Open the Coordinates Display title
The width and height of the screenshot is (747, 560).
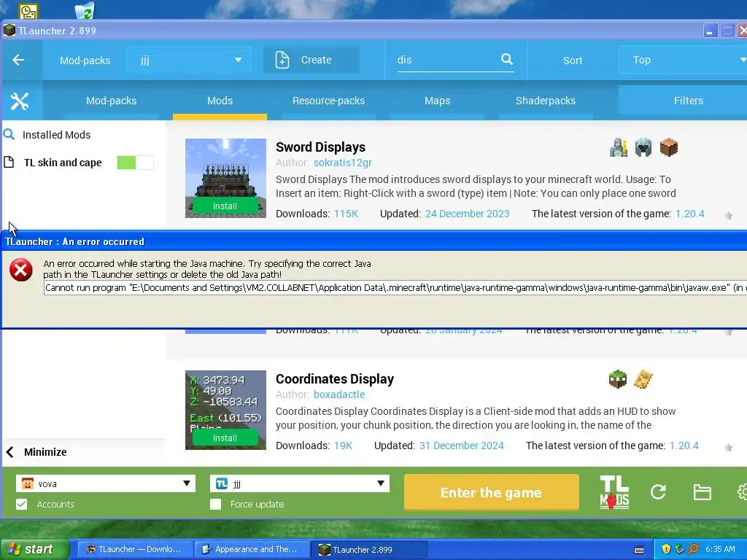click(335, 379)
